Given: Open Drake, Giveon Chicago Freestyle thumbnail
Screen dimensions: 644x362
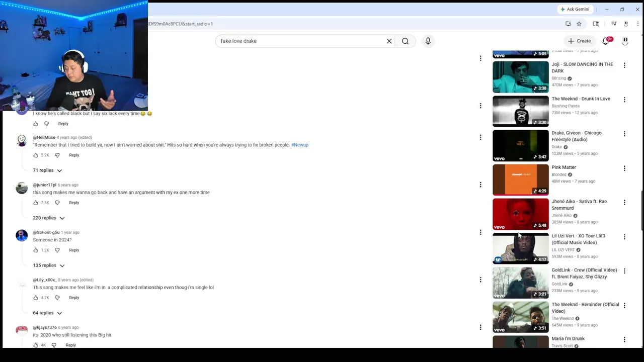Looking at the screenshot, I should [521, 145].
